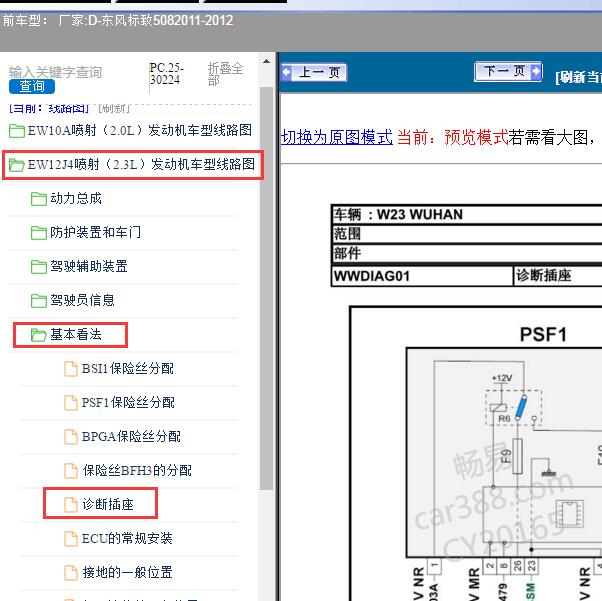Click the 刷新 link under the search box
Screen dimensions: 602x601
coord(114,109)
